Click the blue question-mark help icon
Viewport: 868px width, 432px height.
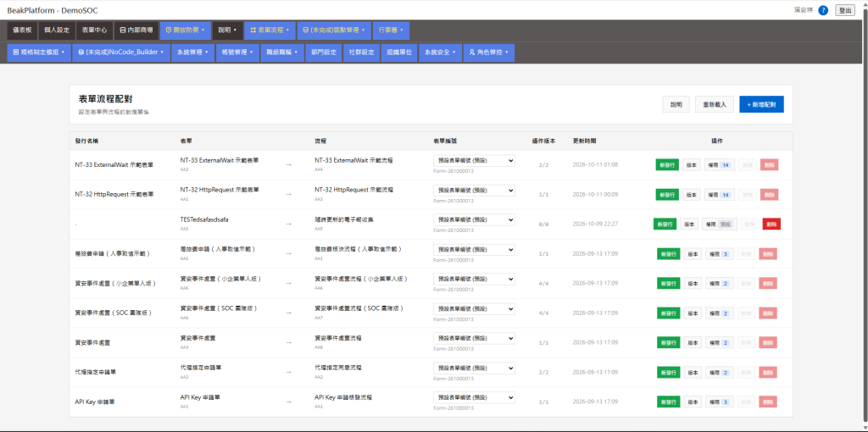pos(822,10)
